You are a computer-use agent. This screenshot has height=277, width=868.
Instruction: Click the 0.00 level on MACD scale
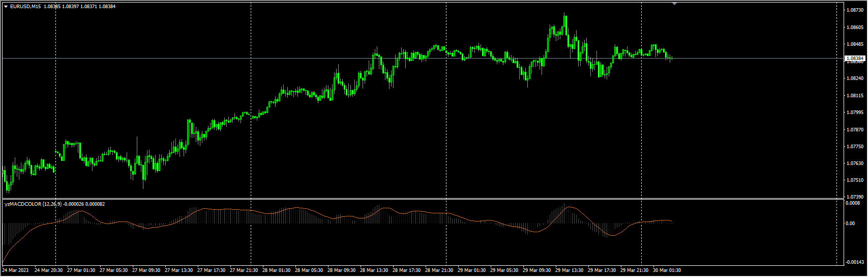(850, 224)
